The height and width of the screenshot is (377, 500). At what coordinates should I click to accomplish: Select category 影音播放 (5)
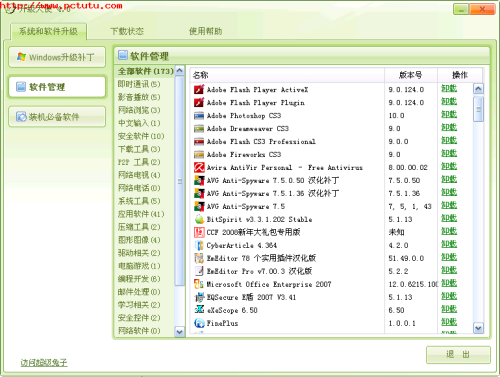click(139, 97)
